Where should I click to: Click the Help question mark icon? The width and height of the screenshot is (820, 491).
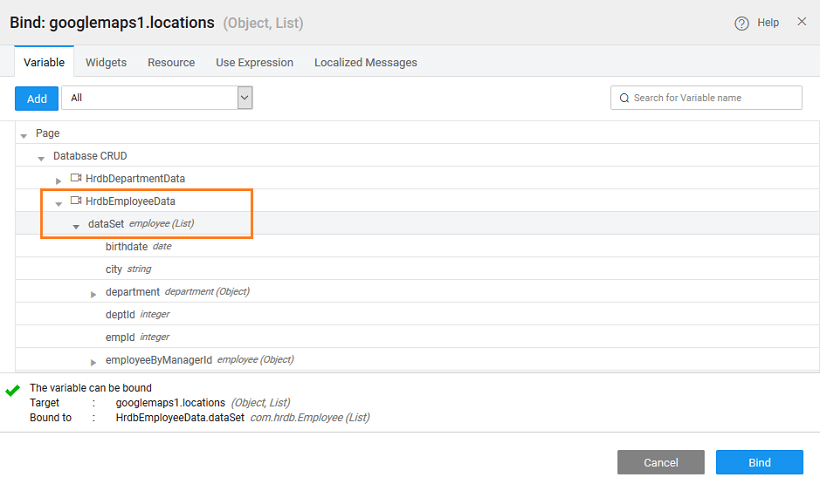(x=741, y=23)
